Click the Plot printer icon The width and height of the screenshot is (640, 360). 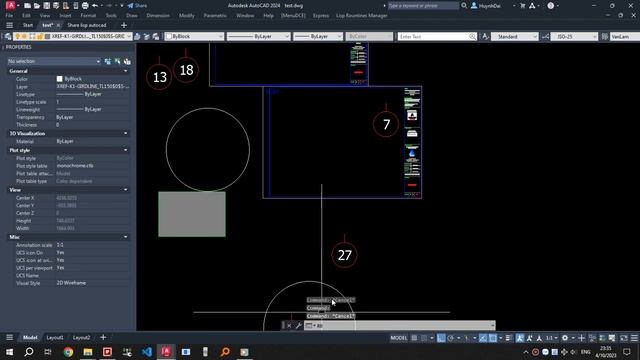coord(85,6)
